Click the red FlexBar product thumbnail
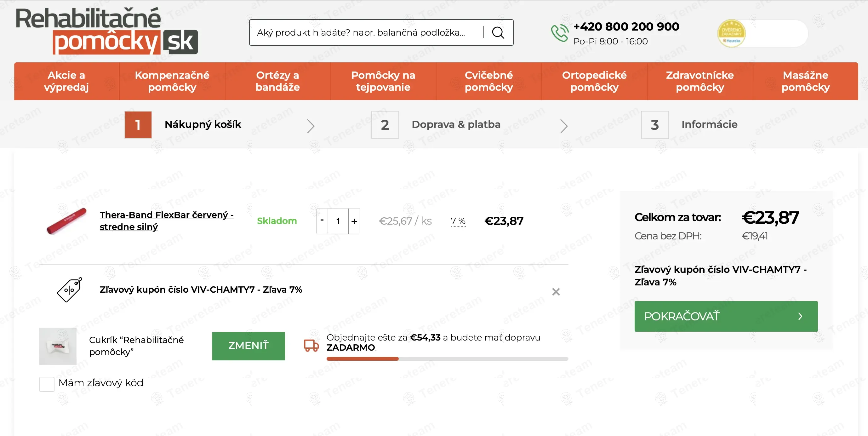The width and height of the screenshot is (868, 436). click(66, 221)
